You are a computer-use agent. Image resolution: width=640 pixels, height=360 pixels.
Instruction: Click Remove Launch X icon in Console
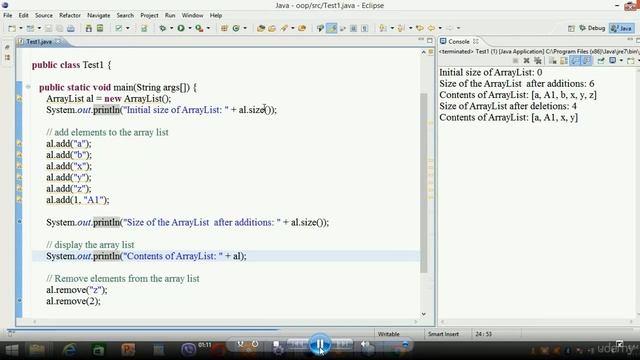click(x=527, y=61)
